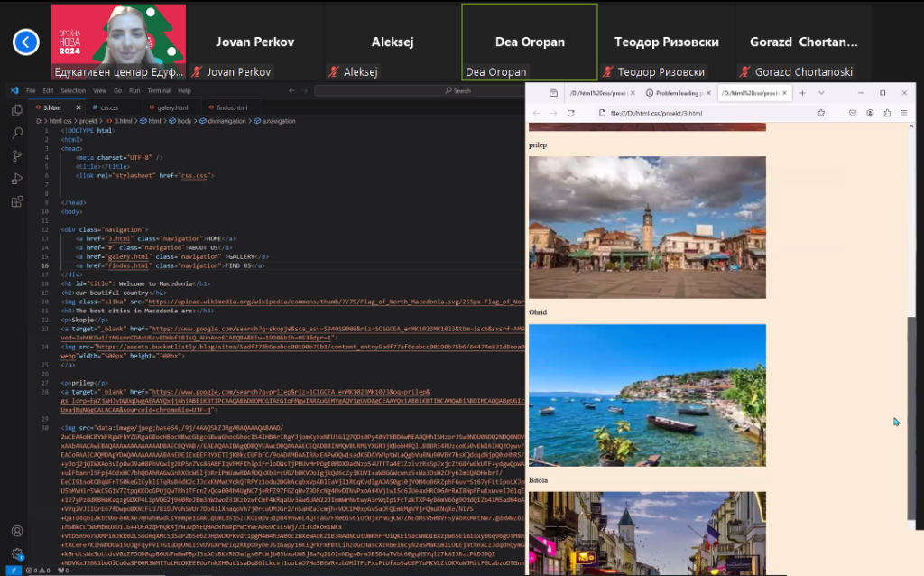Switch to the css.css editor tab
This screenshot has width=924, height=576.
109,107
